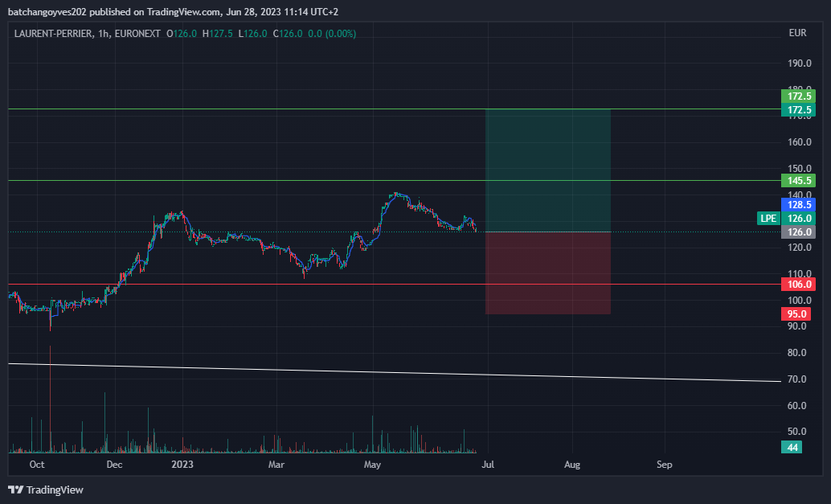Select the red 95.0 stop price tag
The width and height of the screenshot is (831, 504).
796,313
